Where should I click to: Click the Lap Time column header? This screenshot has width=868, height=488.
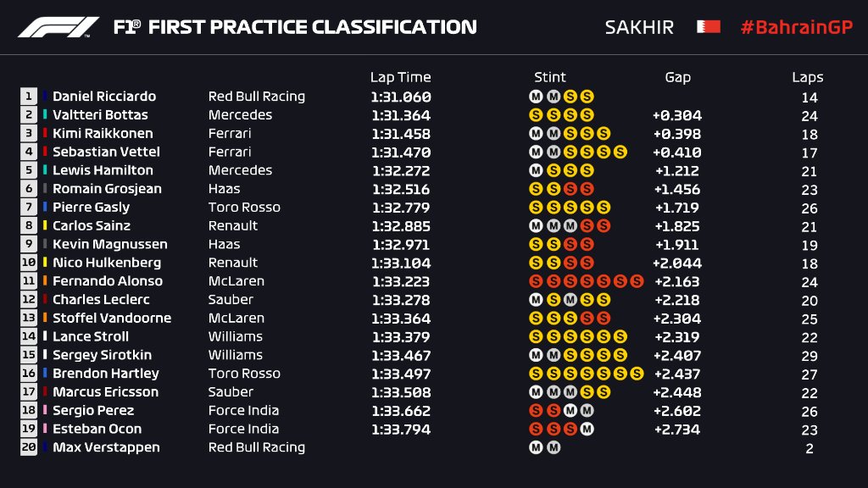click(400, 77)
